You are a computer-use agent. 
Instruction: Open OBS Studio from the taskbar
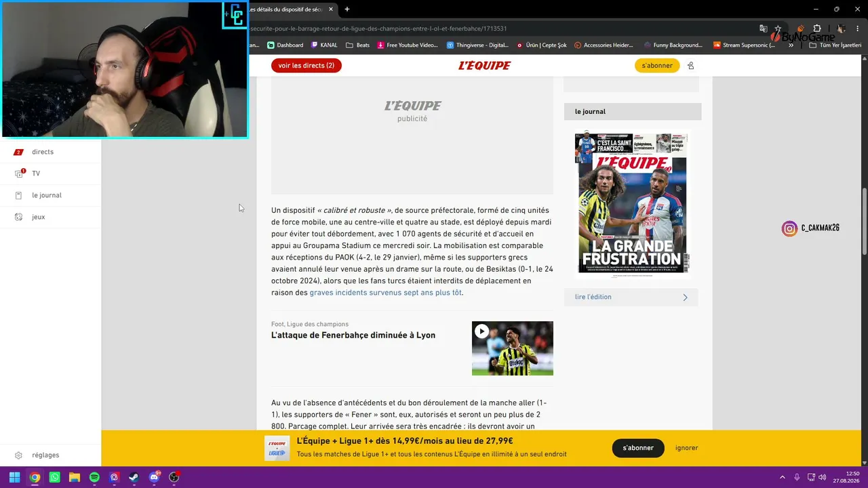coord(174,477)
